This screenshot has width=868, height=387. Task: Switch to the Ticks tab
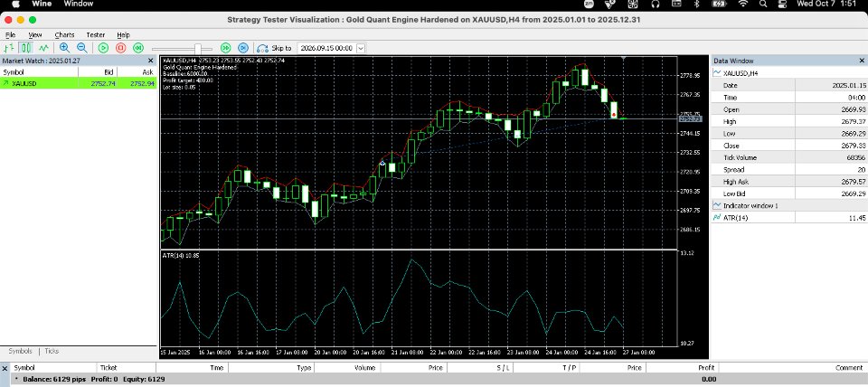tap(52, 351)
